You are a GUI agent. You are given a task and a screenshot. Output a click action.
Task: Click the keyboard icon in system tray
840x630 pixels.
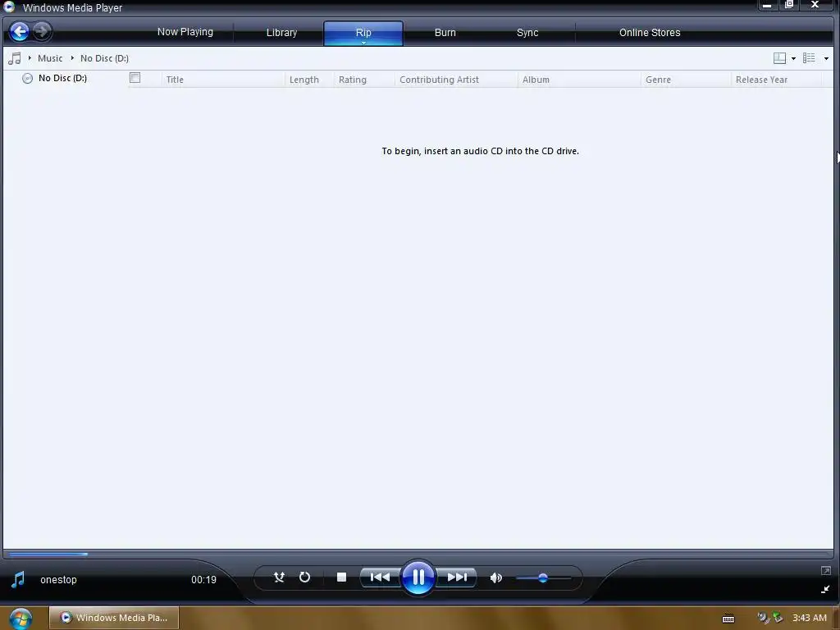[728, 619]
